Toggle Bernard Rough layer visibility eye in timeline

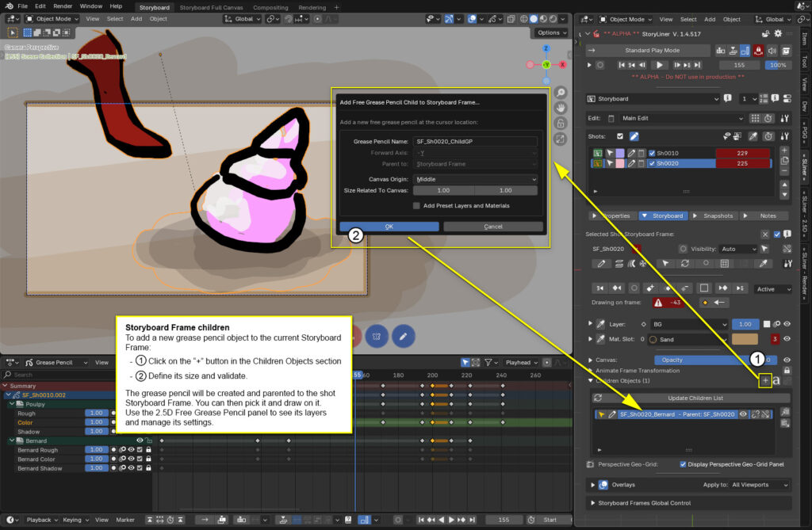(x=131, y=450)
